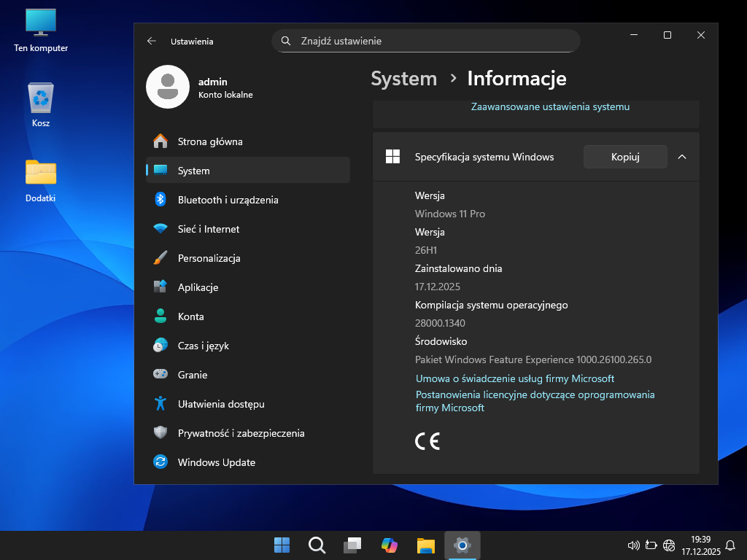Image resolution: width=747 pixels, height=560 pixels.
Task: Click the Znajdź ustawienie search field
Action: pos(430,41)
